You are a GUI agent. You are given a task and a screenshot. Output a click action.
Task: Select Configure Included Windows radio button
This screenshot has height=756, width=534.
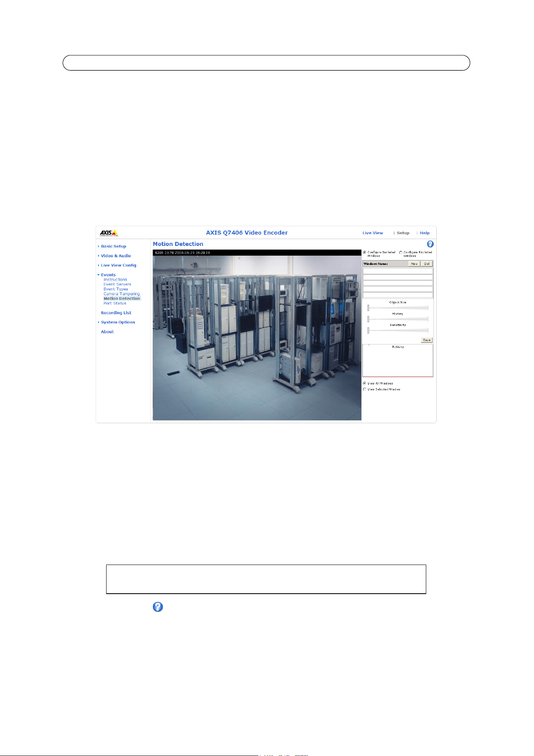click(364, 252)
